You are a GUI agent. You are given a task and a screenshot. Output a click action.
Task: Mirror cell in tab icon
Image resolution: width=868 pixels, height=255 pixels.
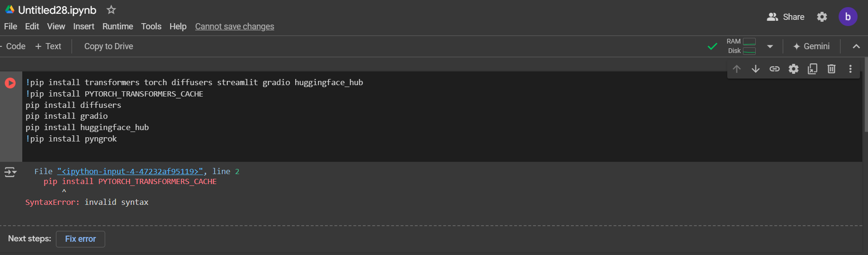click(x=813, y=69)
